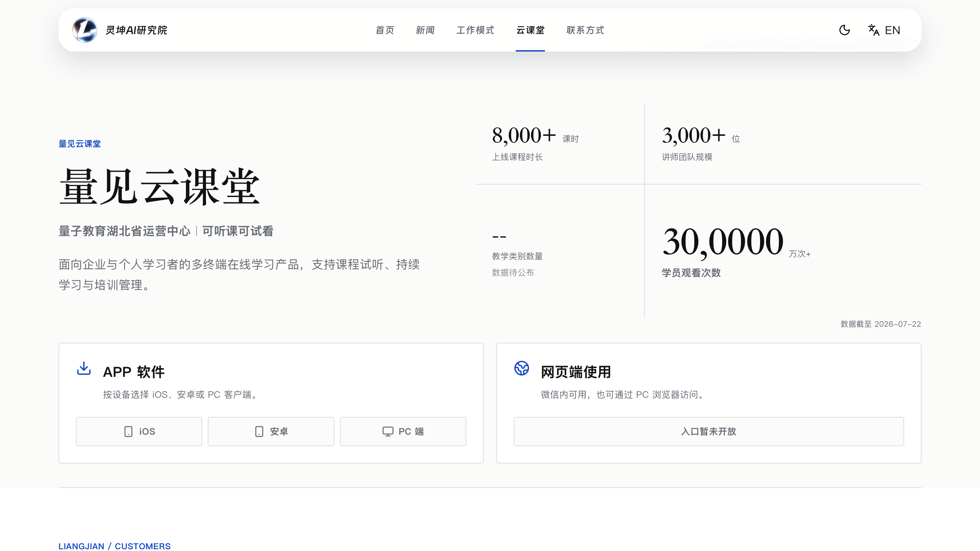Click the 数据待公布 note
980x551 pixels.
pyautogui.click(x=513, y=273)
